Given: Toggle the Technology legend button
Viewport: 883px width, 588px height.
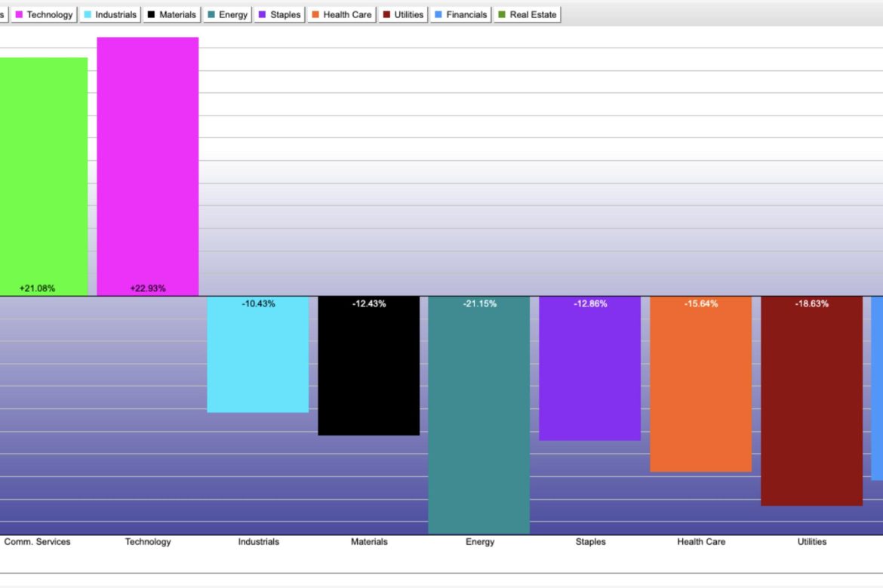Looking at the screenshot, I should (x=44, y=14).
